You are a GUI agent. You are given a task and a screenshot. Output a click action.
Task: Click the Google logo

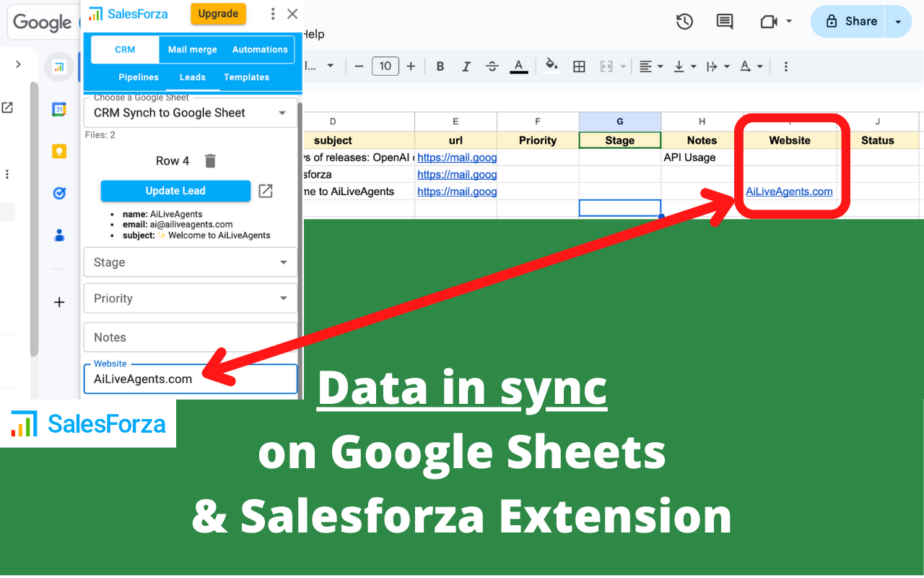(42, 22)
